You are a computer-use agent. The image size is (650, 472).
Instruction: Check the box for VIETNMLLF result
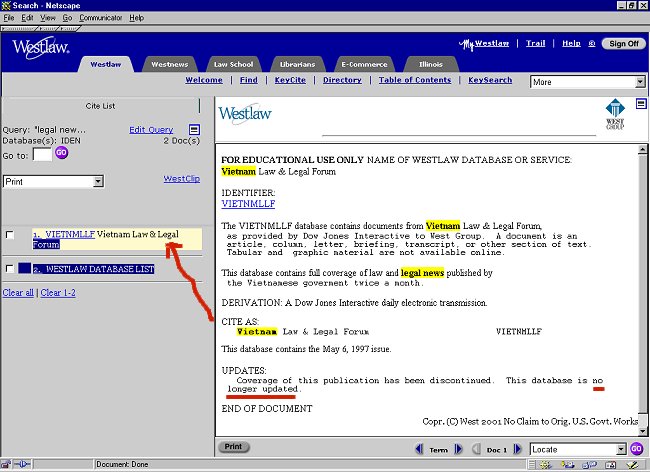[10, 235]
